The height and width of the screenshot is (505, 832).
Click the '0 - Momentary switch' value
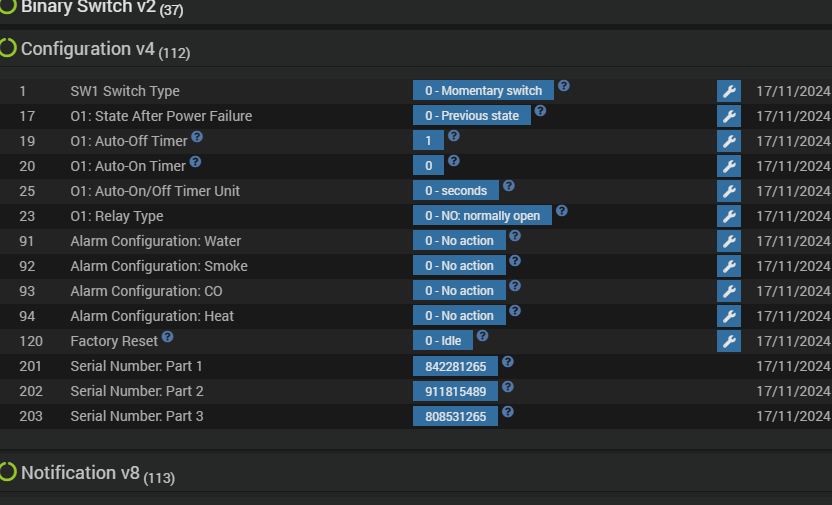483,91
